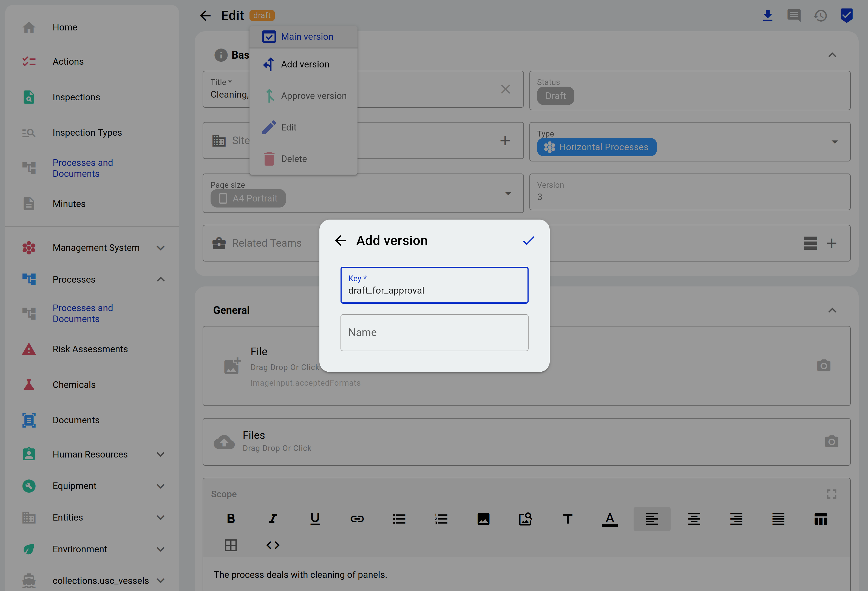Viewport: 868px width, 591px height.
Task: Click the camera icon in the Files row
Action: coord(831,442)
